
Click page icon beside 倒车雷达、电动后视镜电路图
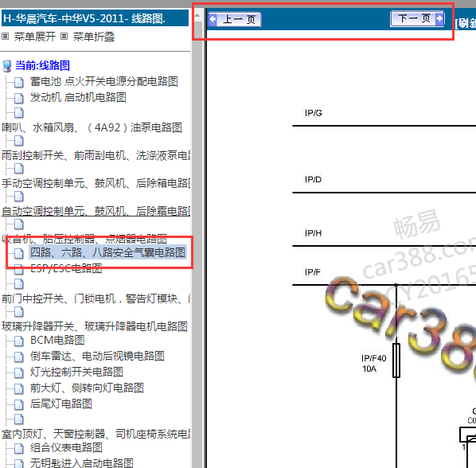19,357
